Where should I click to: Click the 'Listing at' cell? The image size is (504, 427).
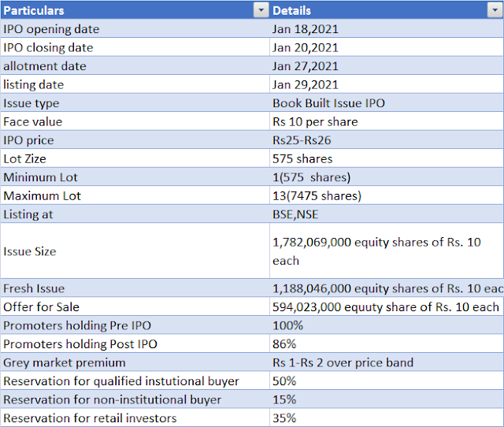click(135, 214)
